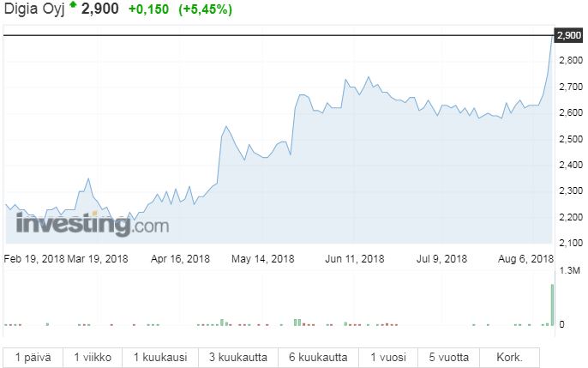
Task: Click the +0,150 price change value
Action: click(148, 9)
